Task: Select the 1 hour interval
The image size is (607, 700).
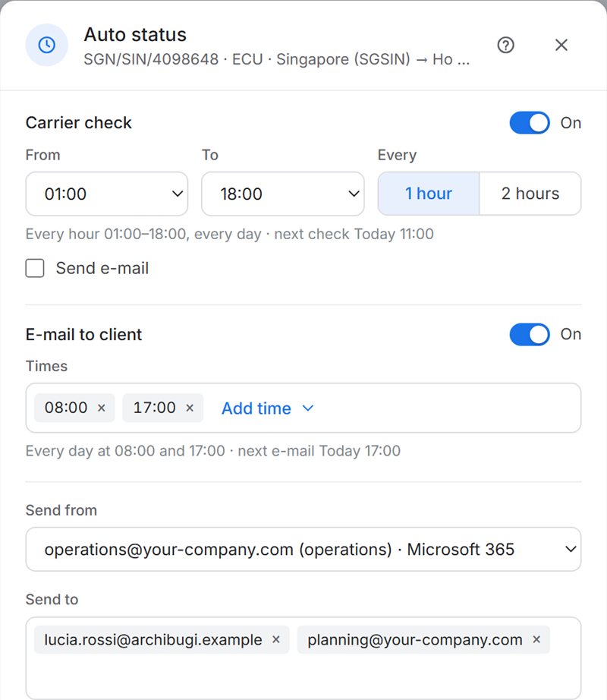Action: pos(429,194)
